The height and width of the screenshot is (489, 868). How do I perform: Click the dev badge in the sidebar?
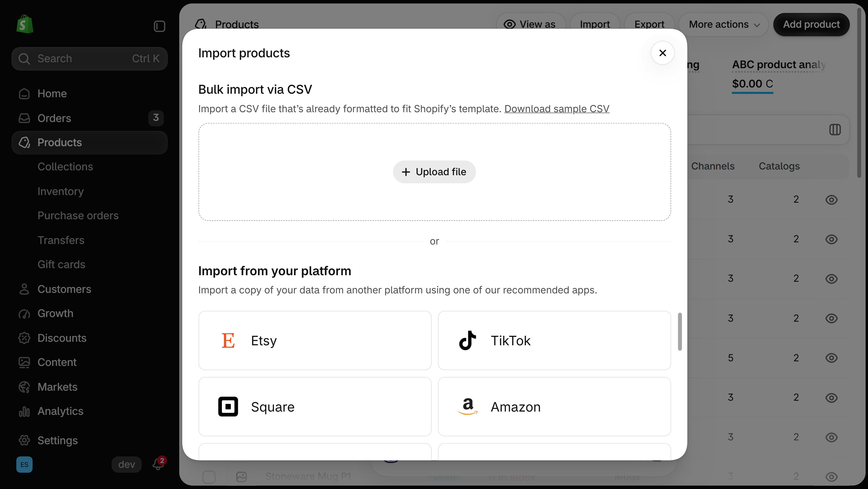coord(126,464)
